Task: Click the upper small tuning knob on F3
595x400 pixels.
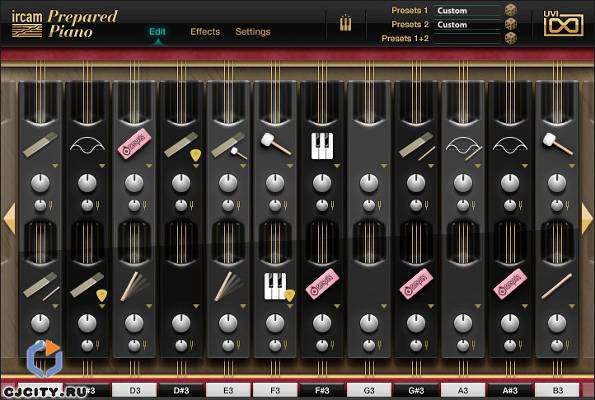Action: click(x=275, y=206)
